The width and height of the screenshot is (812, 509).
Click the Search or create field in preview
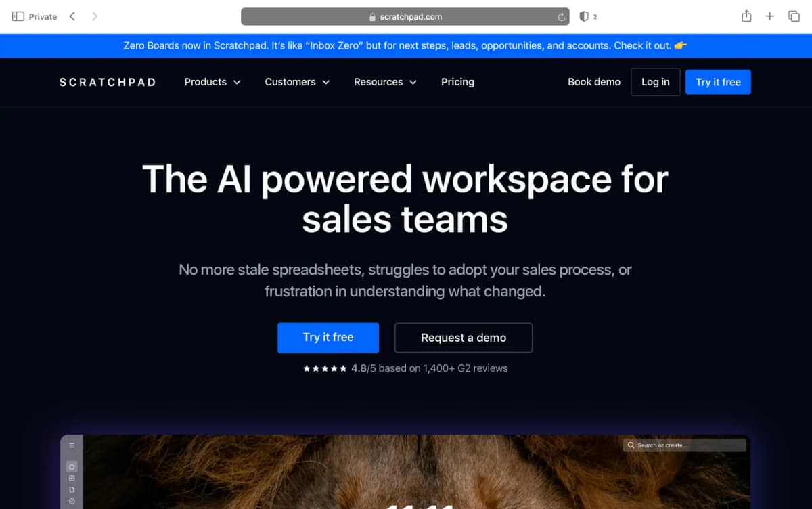(x=684, y=445)
